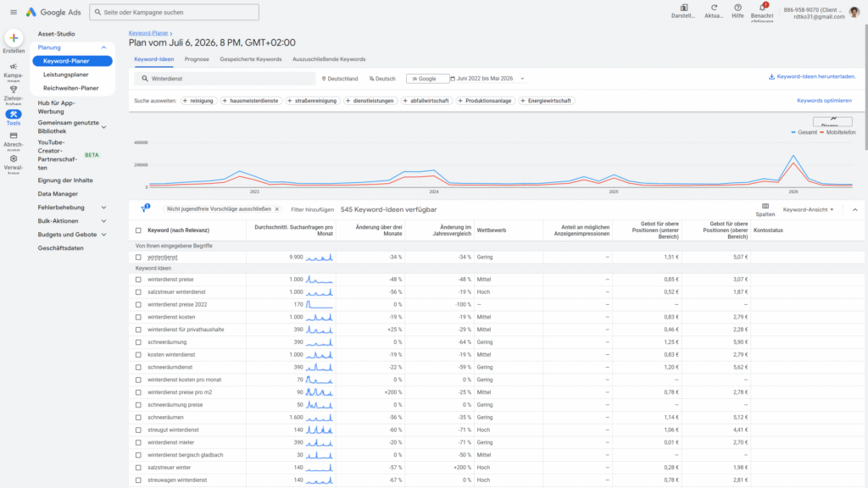
Task: Click the Erstellen plus button
Action: [x=14, y=38]
